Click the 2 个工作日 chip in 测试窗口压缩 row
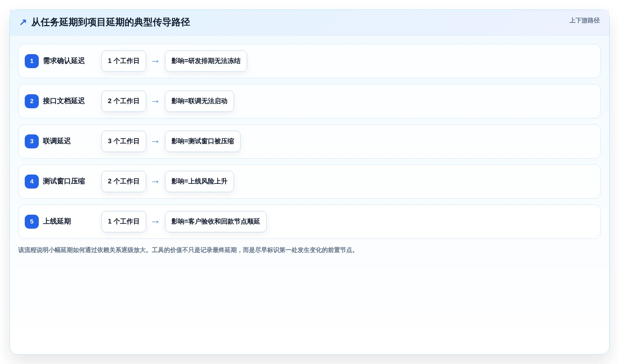619x364 pixels. click(124, 182)
